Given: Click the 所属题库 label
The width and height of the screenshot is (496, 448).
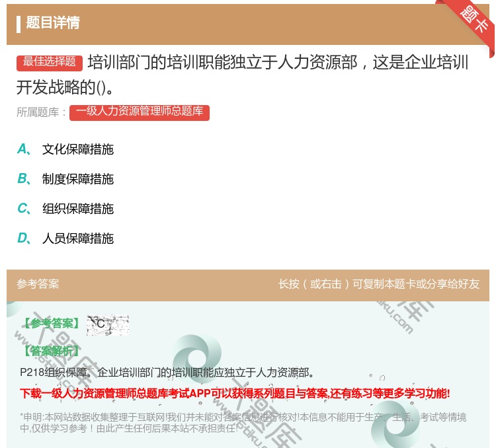Looking at the screenshot, I should point(41,112).
